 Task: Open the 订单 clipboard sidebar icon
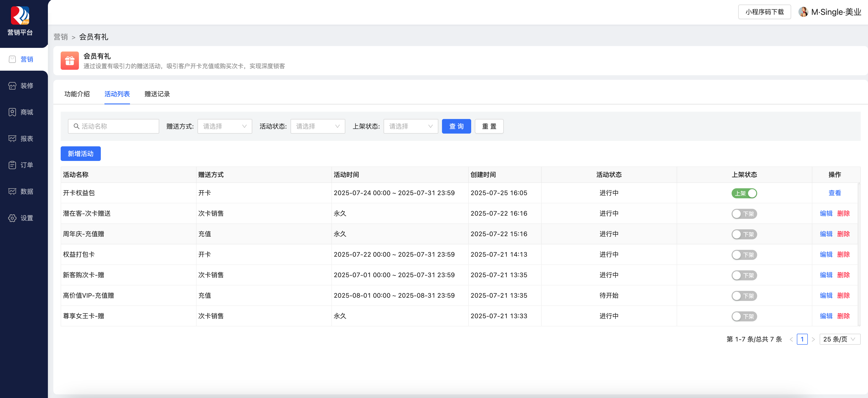pyautogui.click(x=12, y=165)
